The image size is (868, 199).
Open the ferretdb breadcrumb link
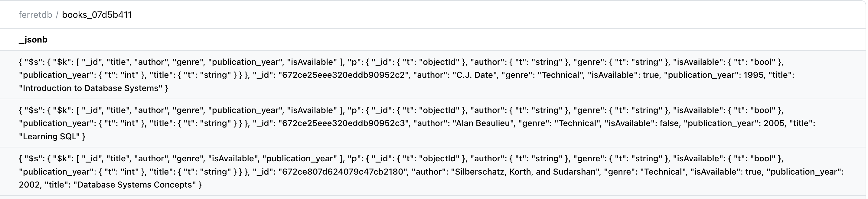35,15
